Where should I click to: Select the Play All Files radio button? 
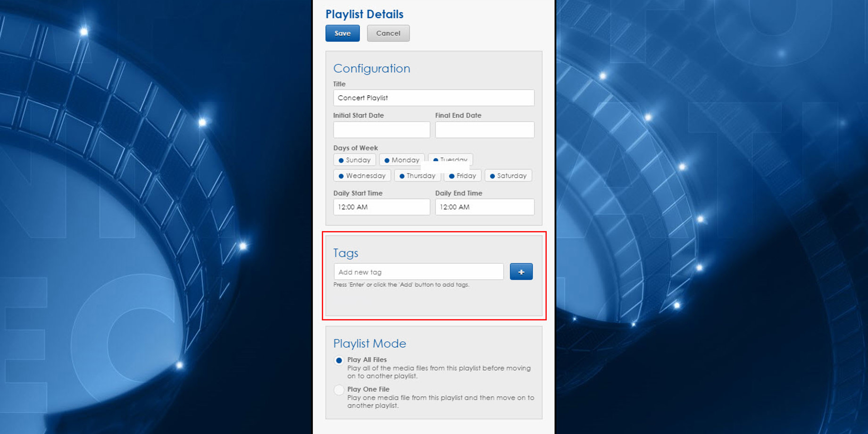(x=339, y=360)
